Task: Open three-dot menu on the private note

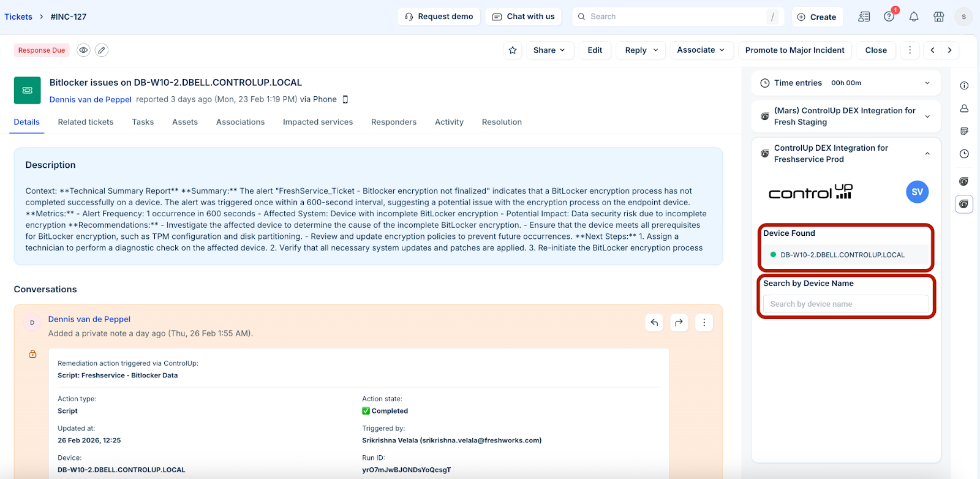Action: [x=704, y=322]
